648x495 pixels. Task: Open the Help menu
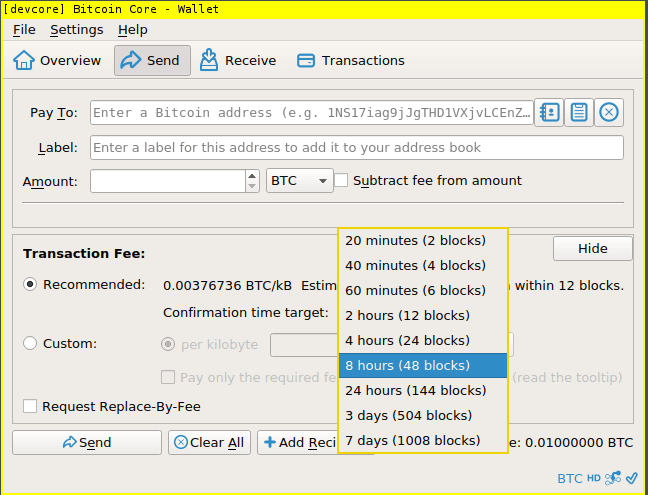click(x=133, y=30)
